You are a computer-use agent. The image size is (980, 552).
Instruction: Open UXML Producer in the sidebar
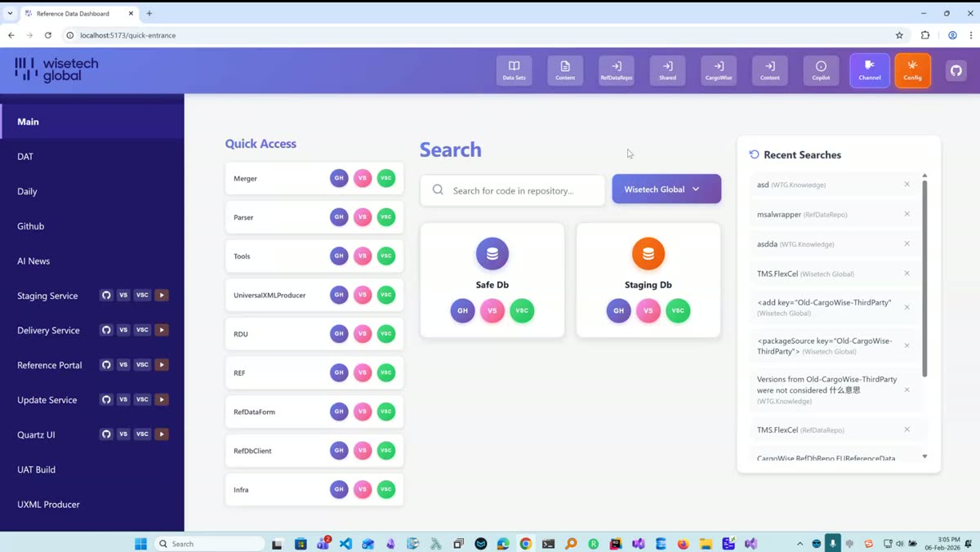[x=92, y=504]
